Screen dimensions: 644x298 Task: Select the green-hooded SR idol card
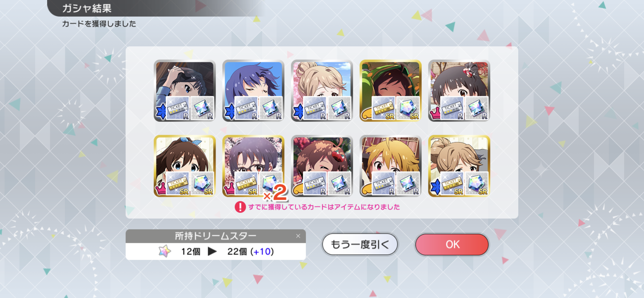tap(391, 90)
